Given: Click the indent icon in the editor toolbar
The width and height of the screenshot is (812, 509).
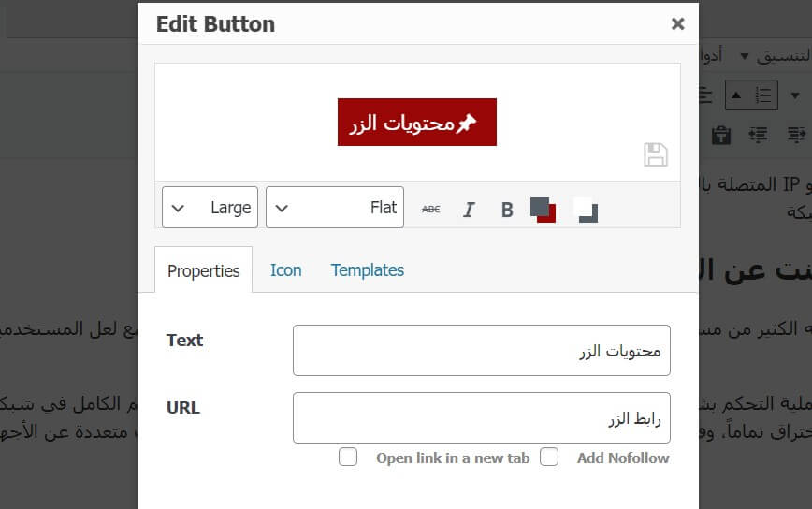Looking at the screenshot, I should pyautogui.click(x=758, y=135).
